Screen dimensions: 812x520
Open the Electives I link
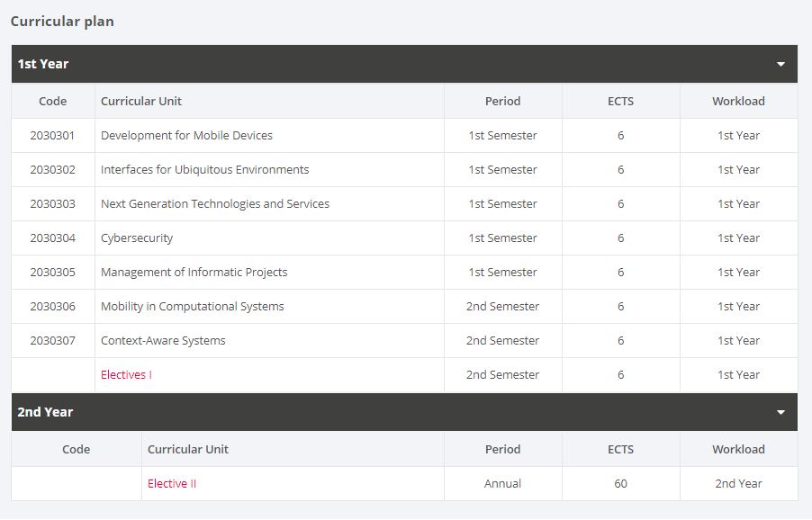pyautogui.click(x=126, y=374)
